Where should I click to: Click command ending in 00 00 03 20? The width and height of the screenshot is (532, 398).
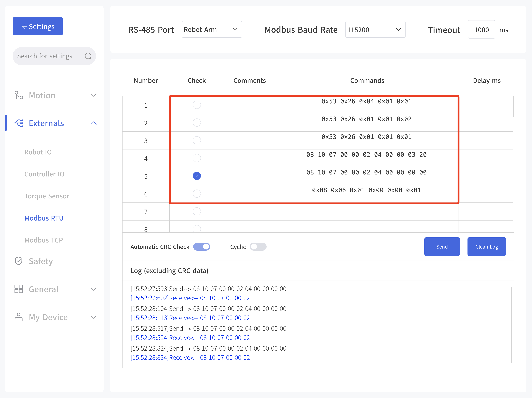pyautogui.click(x=367, y=155)
